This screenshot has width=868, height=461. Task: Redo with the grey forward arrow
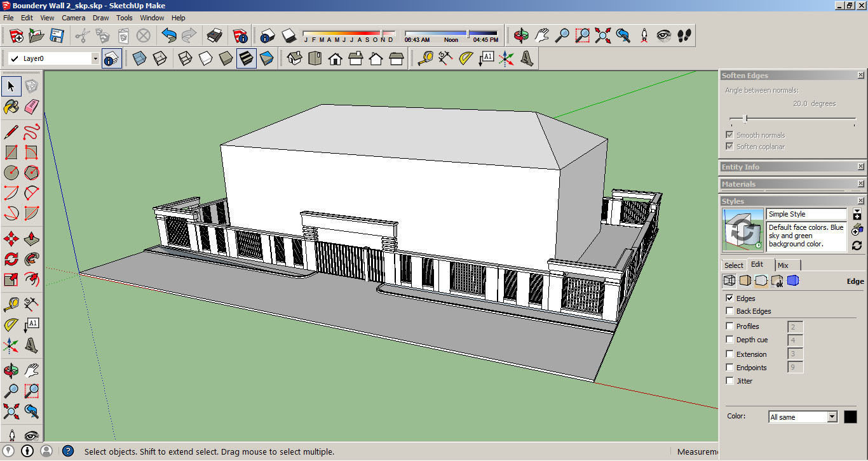click(189, 36)
